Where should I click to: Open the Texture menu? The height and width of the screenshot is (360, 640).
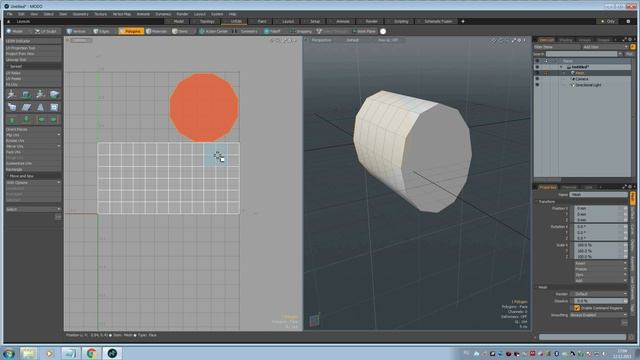[100, 14]
